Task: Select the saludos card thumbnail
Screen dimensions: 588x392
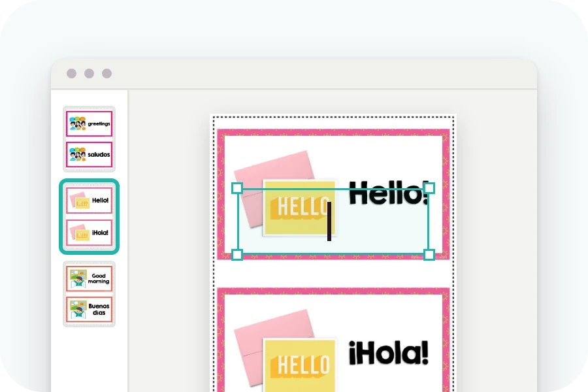Action: (90, 154)
